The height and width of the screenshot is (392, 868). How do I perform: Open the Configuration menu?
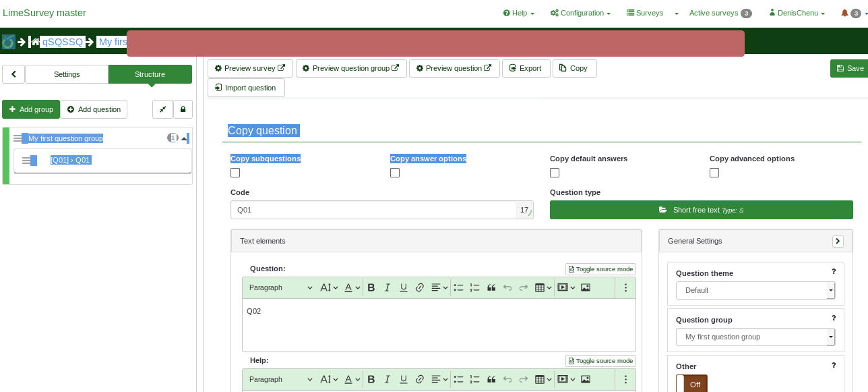pyautogui.click(x=580, y=13)
